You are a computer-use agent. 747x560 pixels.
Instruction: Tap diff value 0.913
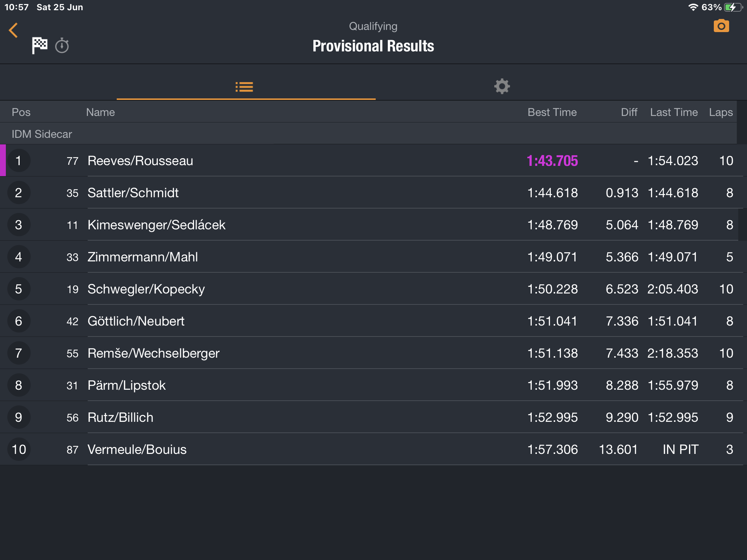tap(622, 193)
